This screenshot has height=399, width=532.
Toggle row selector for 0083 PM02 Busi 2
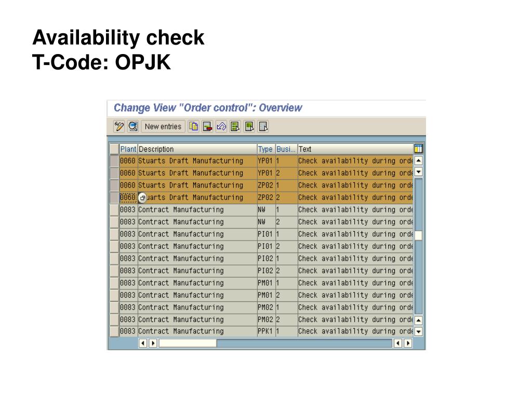[114, 320]
